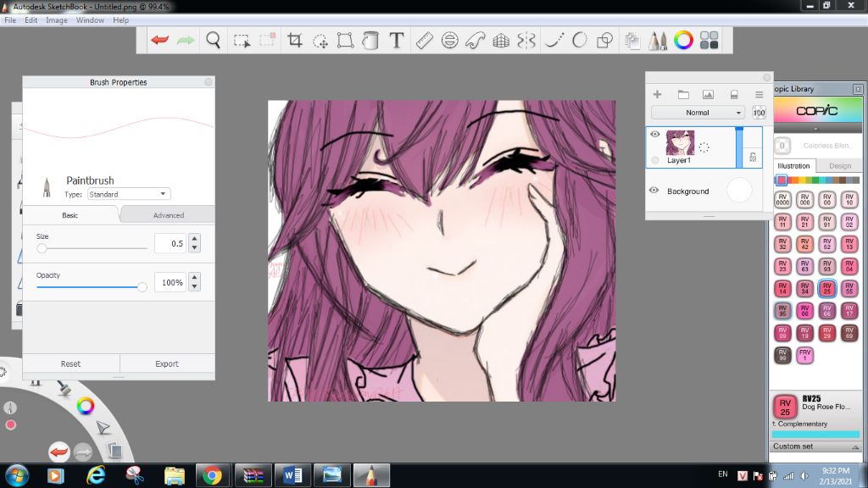Decrease Opacity with the down stepper
The height and width of the screenshot is (488, 868).
click(194, 286)
